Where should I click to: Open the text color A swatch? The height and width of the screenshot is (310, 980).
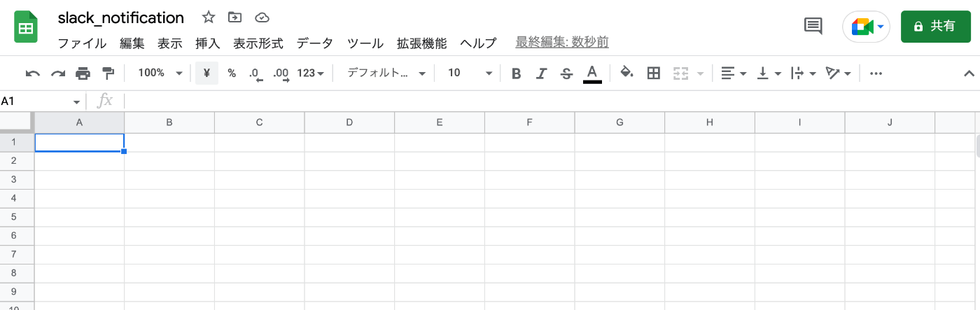click(x=592, y=73)
